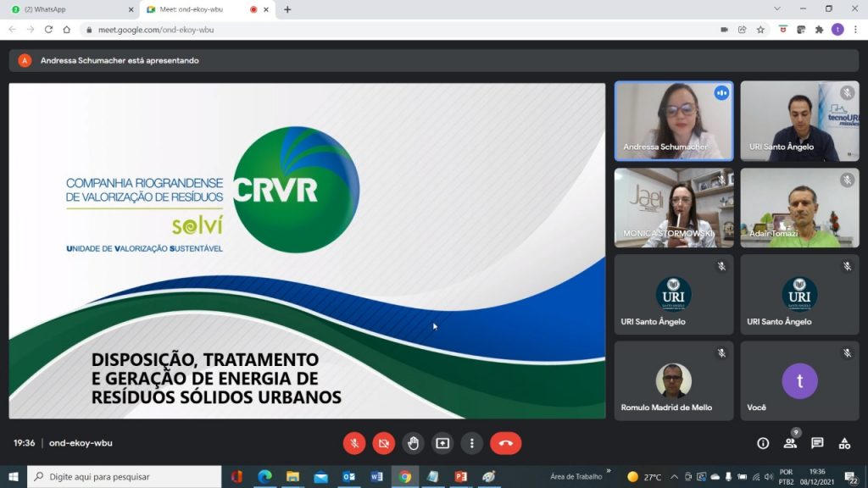This screenshot has height=488, width=868.
Task: Select Adair Tomazi's video tile
Action: (800, 208)
